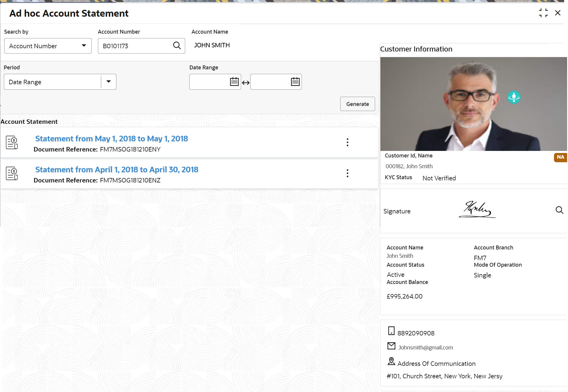Click the document icon of April statement
The image size is (568, 392).
tap(12, 174)
